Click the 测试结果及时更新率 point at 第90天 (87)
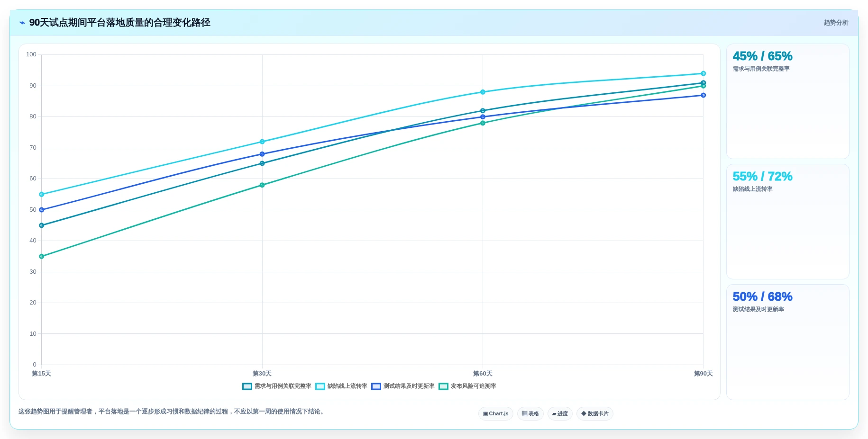 pyautogui.click(x=704, y=95)
